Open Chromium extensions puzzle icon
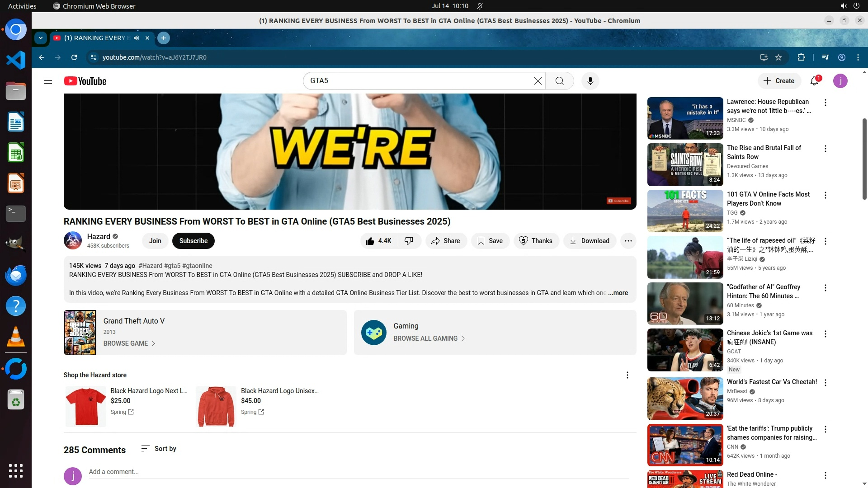The height and width of the screenshot is (488, 868). click(x=801, y=57)
